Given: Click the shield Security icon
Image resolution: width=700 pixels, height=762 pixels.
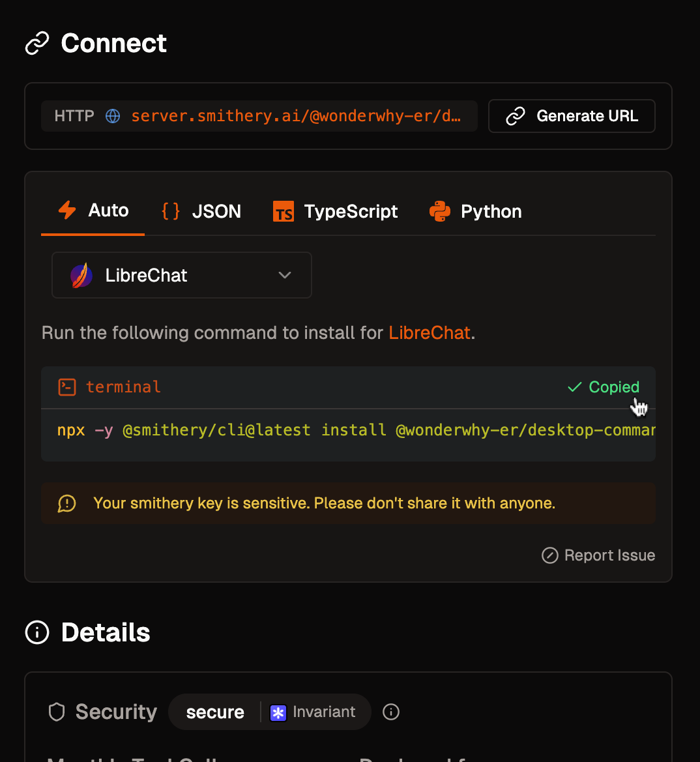Looking at the screenshot, I should [57, 712].
